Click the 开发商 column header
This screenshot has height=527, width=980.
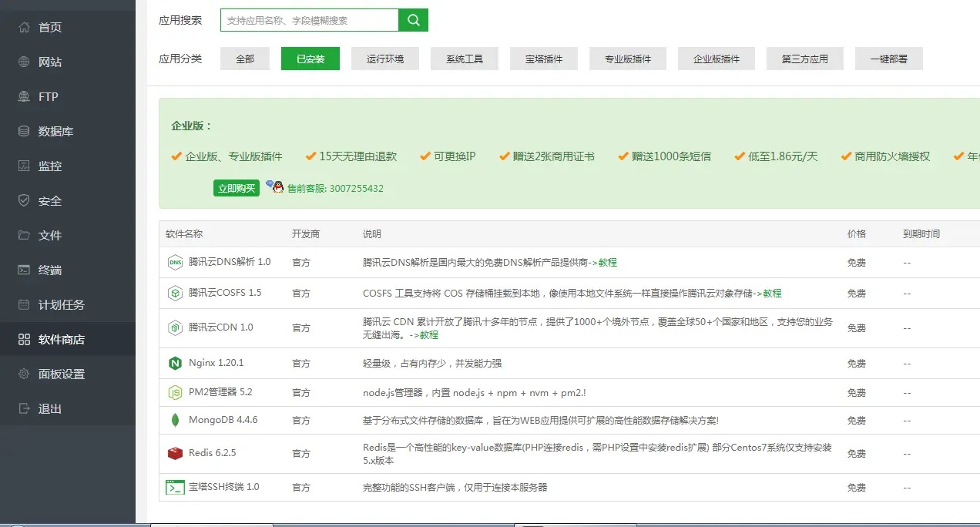[306, 234]
